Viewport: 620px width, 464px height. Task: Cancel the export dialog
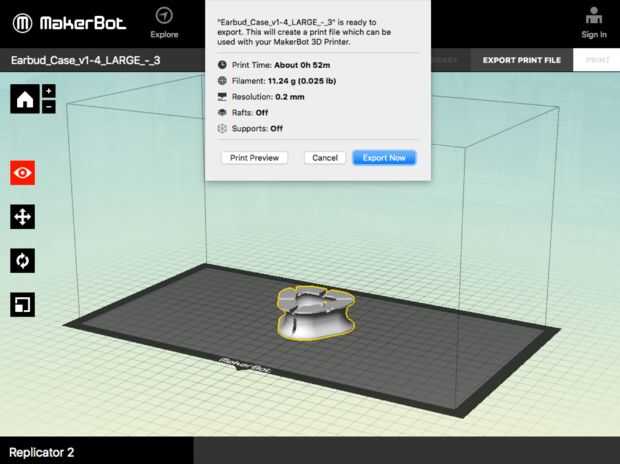325,158
